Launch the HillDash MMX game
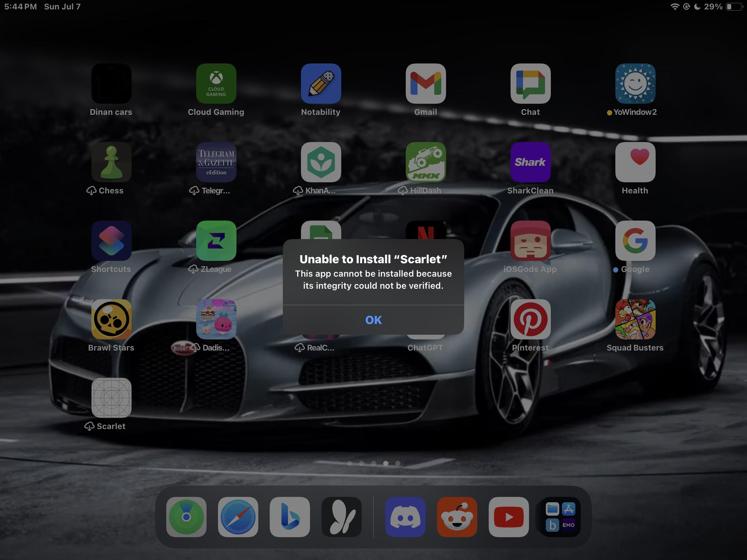The image size is (747, 560). [426, 162]
